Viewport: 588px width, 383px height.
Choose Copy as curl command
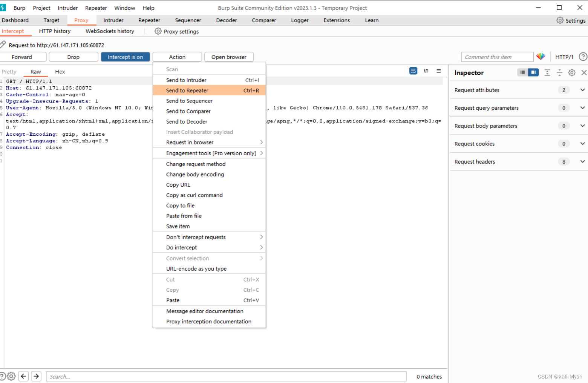[x=209, y=195]
